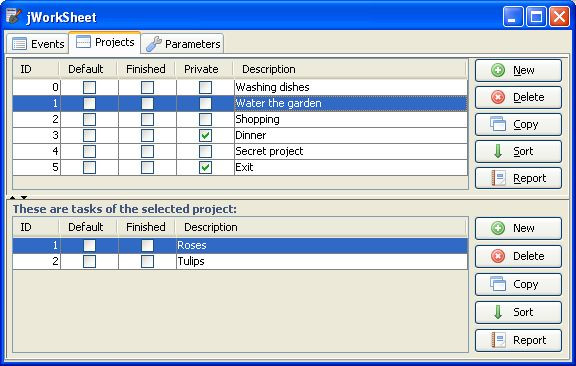Viewport: 576px width, 366px height.
Task: Click the tasks Description column header
Action: coord(321,227)
